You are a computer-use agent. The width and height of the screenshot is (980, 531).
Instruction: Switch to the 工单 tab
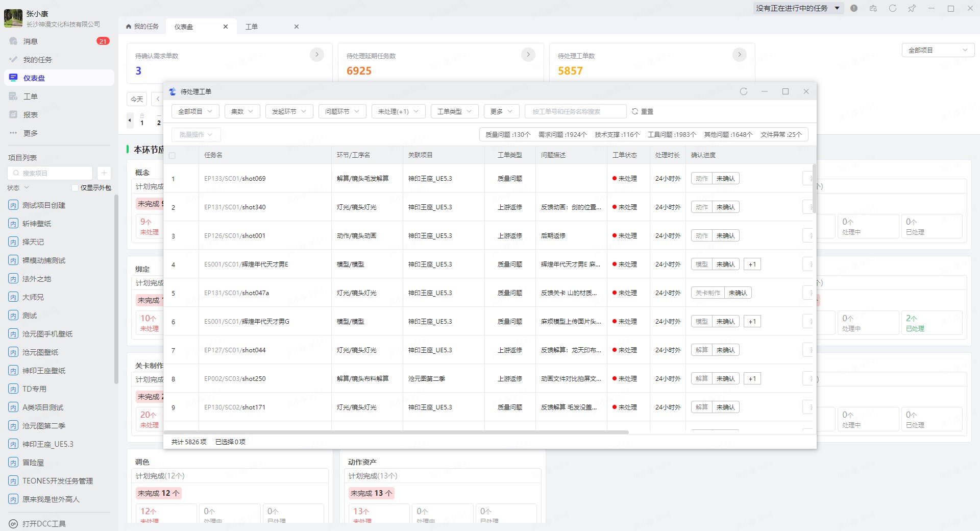click(x=252, y=27)
